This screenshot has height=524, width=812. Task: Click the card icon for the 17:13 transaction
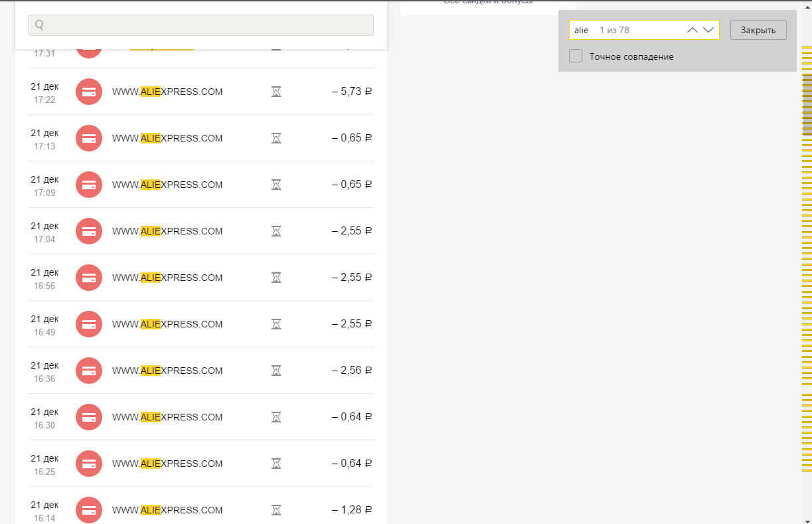89,138
